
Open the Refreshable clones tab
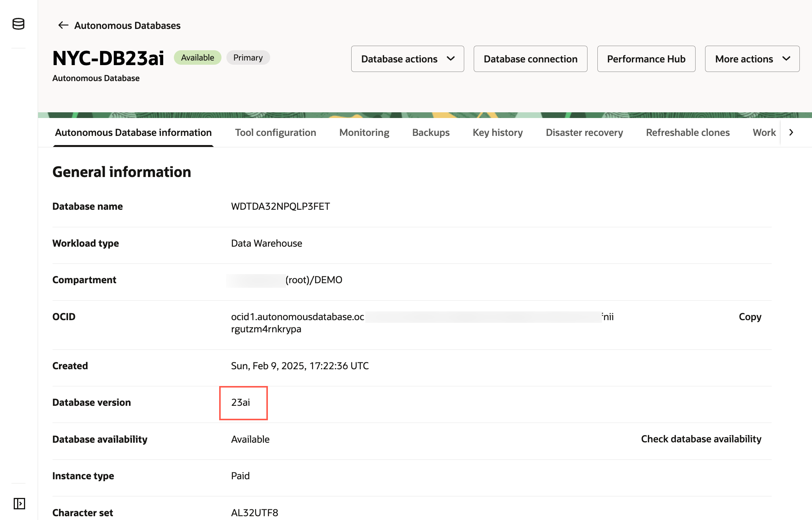(688, 132)
